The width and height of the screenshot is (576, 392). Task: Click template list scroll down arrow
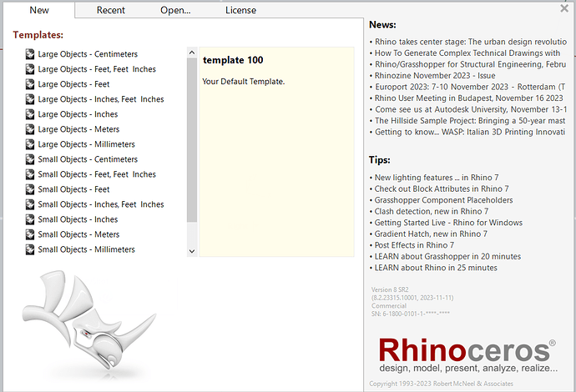[x=192, y=251]
